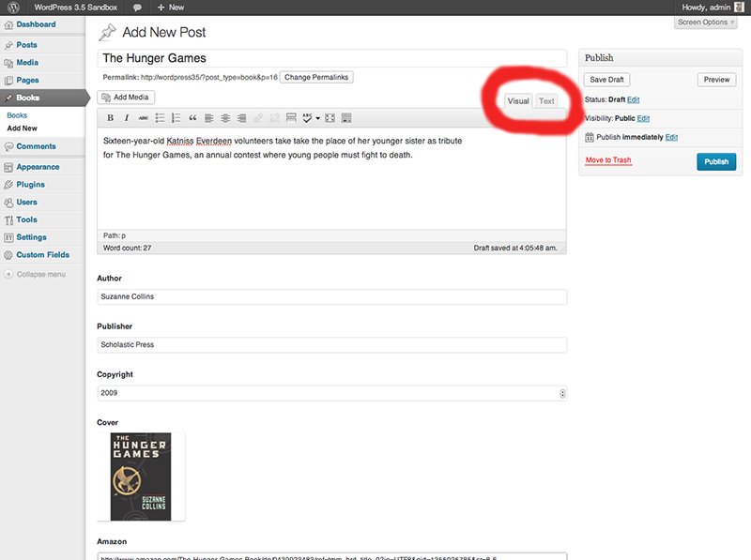Expand the Screen Options panel
Viewport: 751px width, 560px height.
pos(706,22)
